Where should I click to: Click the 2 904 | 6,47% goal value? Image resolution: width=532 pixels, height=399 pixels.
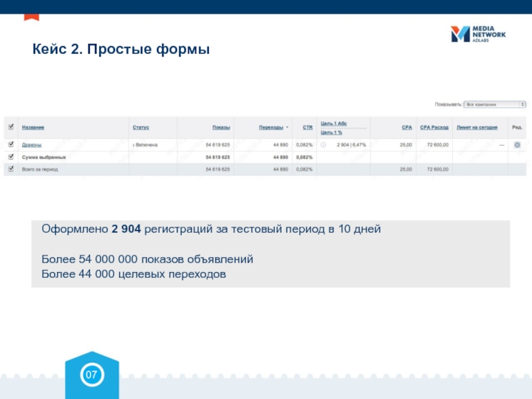pyautogui.click(x=352, y=145)
